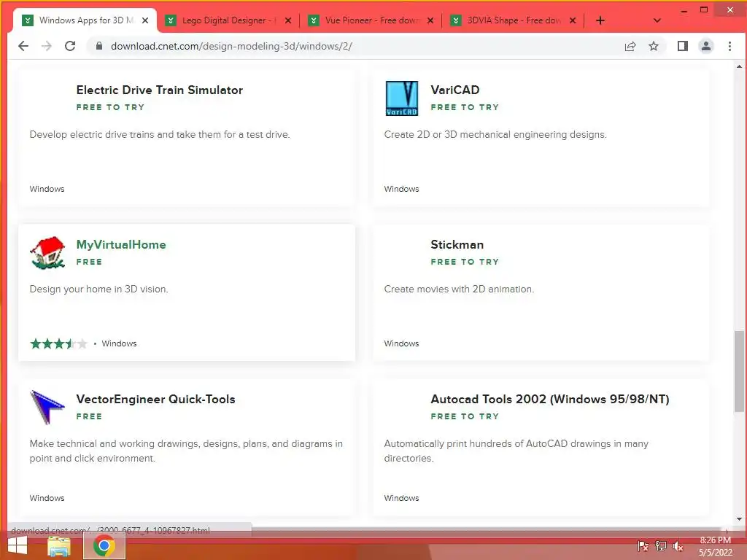The image size is (747, 560).
Task: Click the scrollbar up arrow
Action: pyautogui.click(x=740, y=66)
